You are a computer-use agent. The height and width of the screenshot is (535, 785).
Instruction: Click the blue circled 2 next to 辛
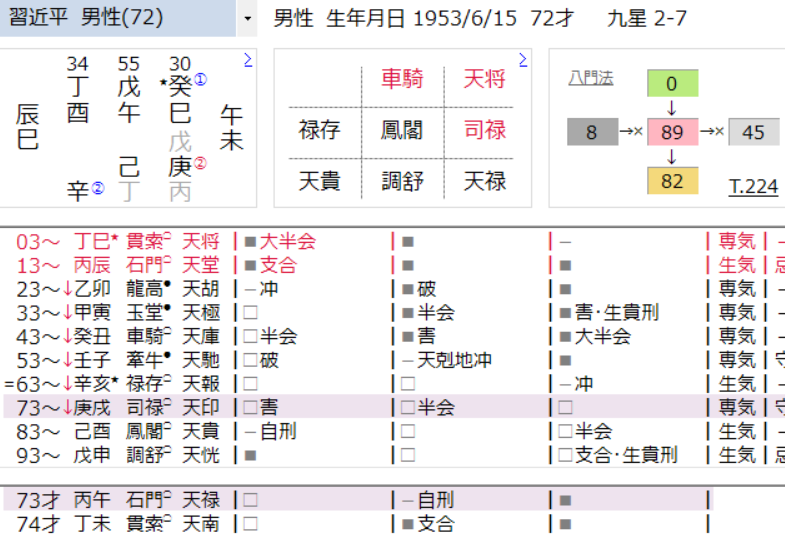click(98, 188)
